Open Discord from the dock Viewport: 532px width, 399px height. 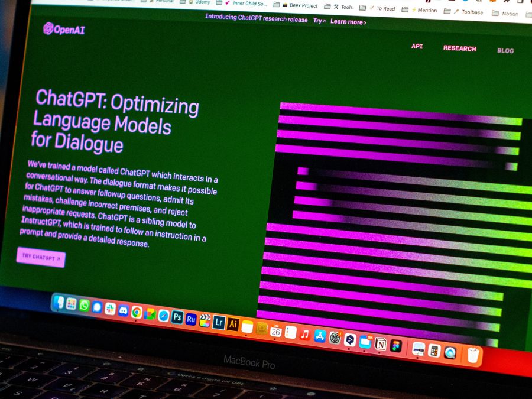[123, 310]
